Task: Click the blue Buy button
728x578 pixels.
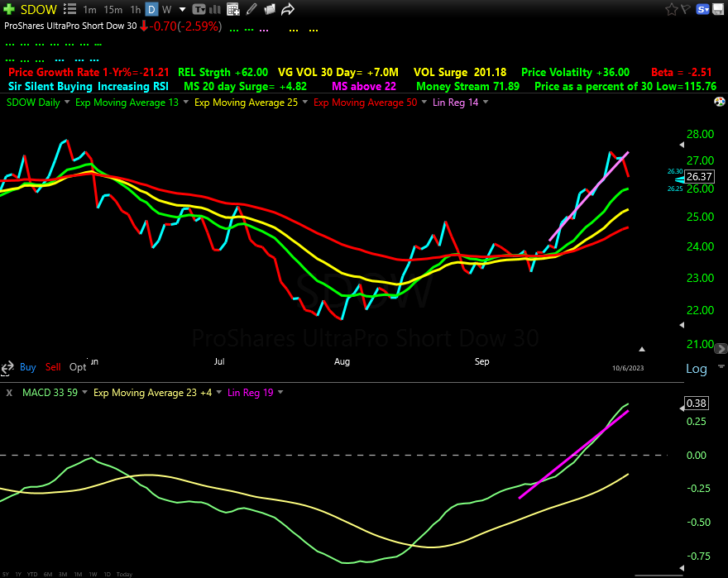Action: [x=27, y=367]
